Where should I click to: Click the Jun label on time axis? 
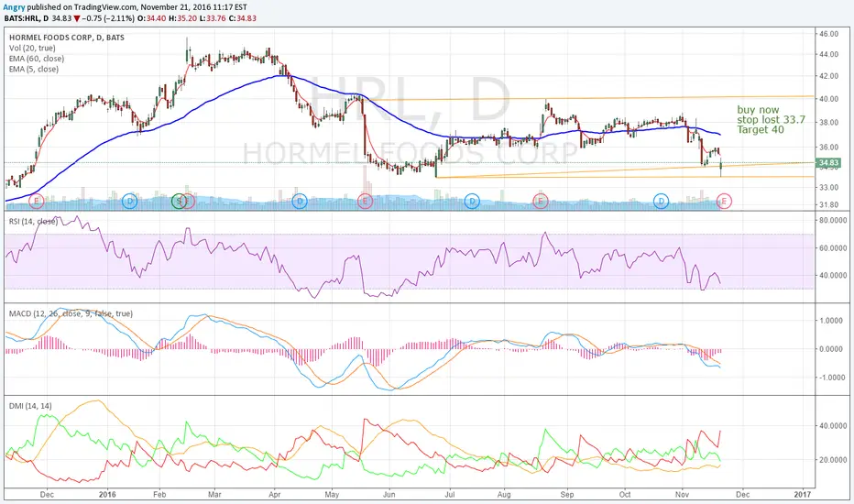389,495
